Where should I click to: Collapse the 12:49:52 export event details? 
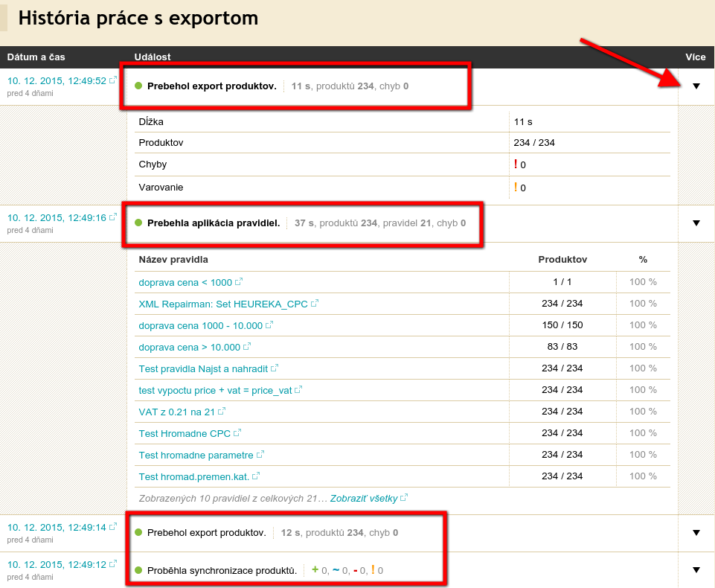(x=696, y=86)
